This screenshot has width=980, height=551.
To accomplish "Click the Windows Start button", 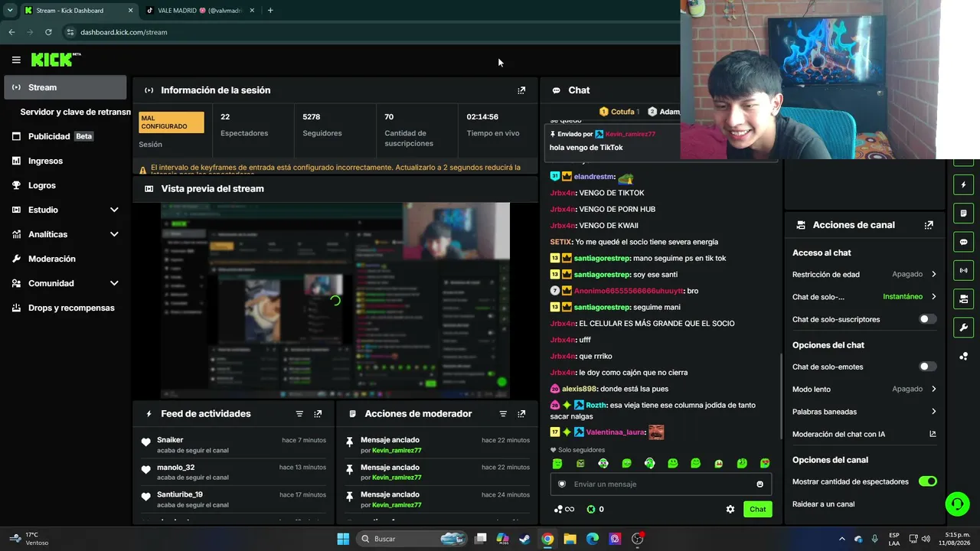I will click(x=343, y=539).
